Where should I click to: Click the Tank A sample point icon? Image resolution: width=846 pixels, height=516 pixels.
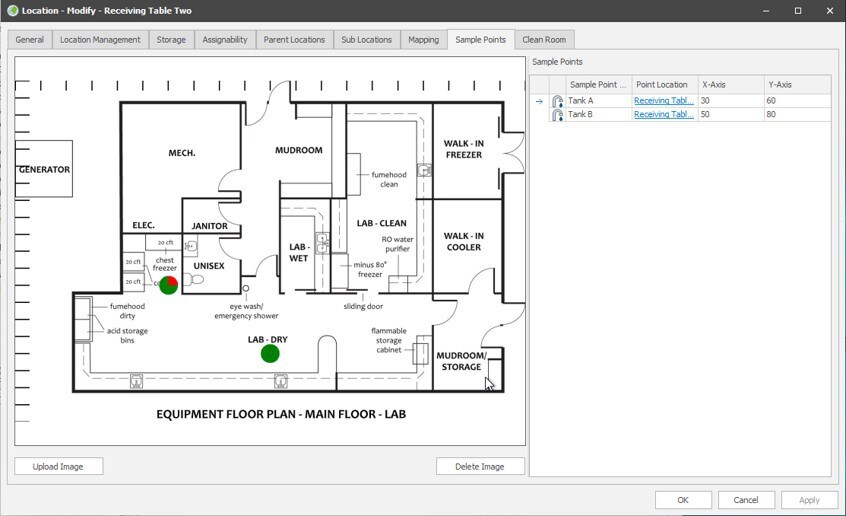tap(558, 101)
